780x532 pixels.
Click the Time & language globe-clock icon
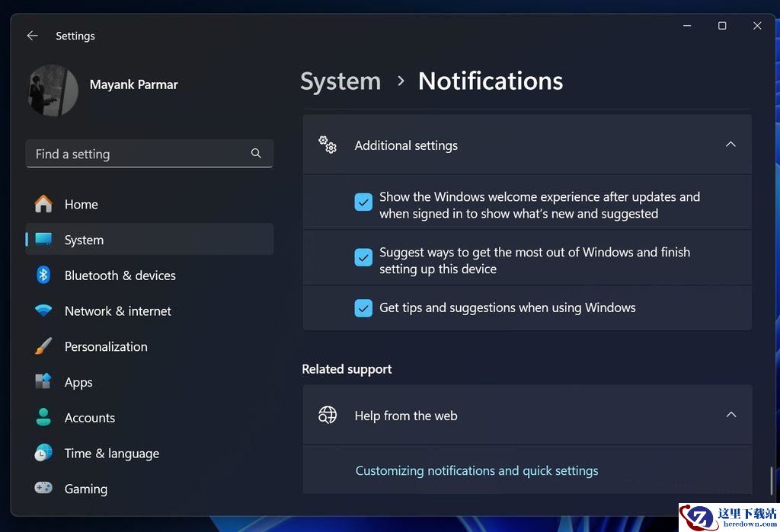coord(43,453)
